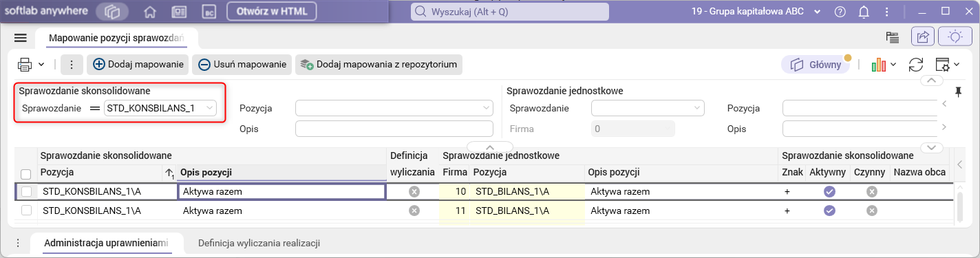Click Dodaj mapowania z repozytorium
This screenshot has height=258, width=980.
pyautogui.click(x=379, y=65)
